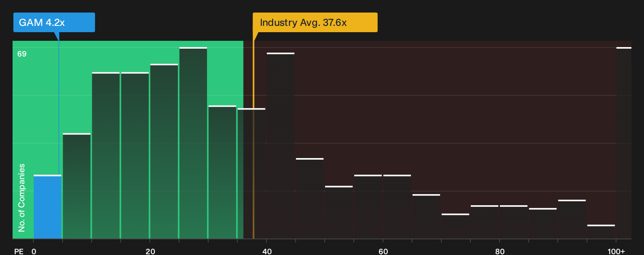Image resolution: width=644 pixels, height=255 pixels.
Task: Select the 30-35 PE histogram bar
Action: tap(222, 172)
